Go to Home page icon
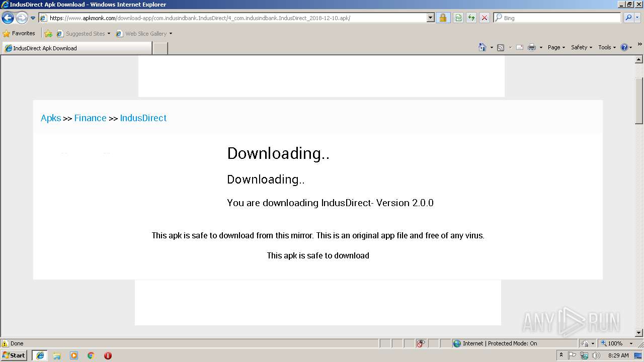The width and height of the screenshot is (644, 362). (x=482, y=47)
